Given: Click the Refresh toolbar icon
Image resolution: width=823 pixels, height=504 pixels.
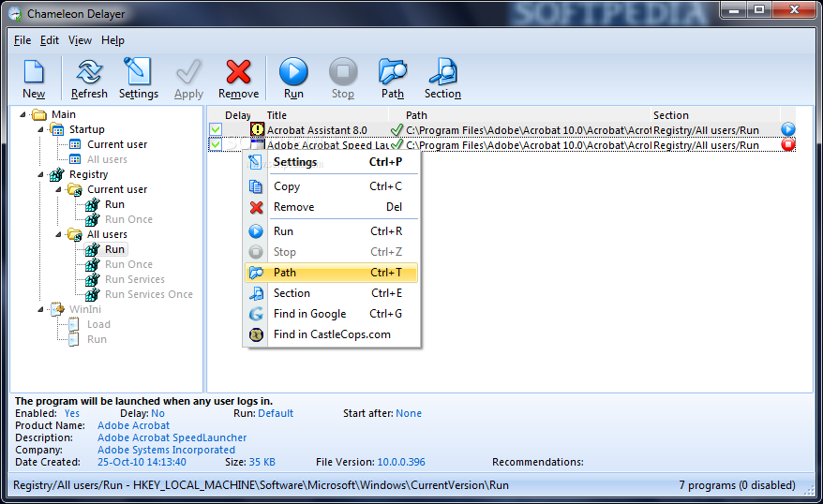Looking at the screenshot, I should coord(89,72).
